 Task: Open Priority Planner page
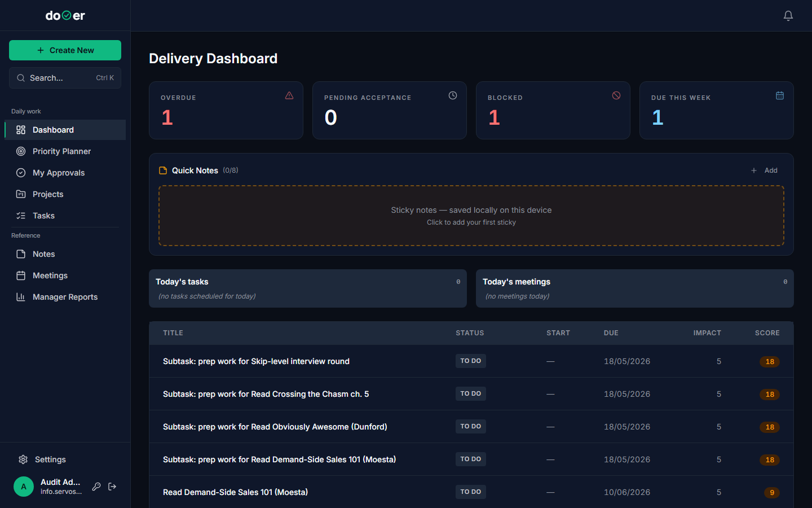pos(65,151)
